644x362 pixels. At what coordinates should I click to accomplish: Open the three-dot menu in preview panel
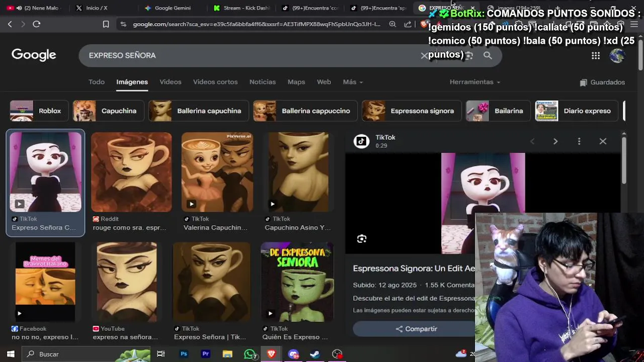579,141
